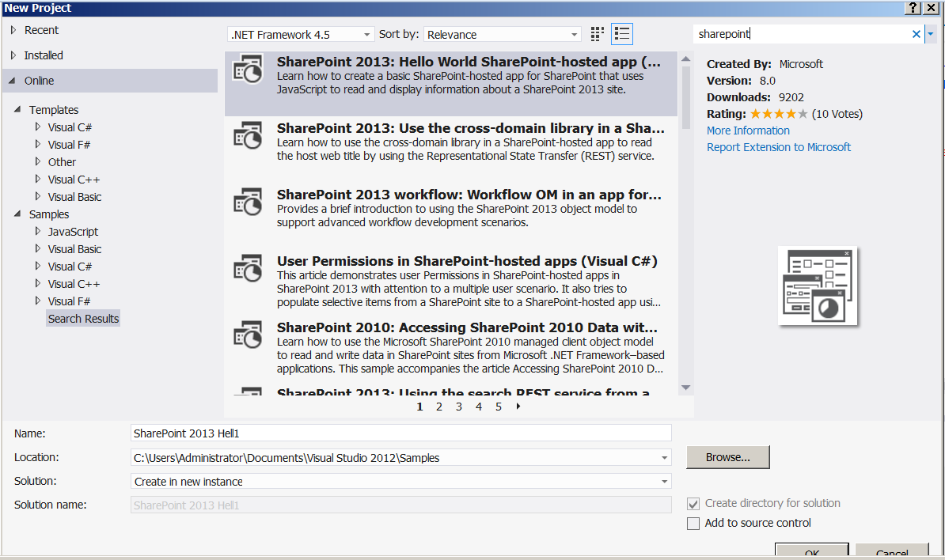
Task: Click the OK button
Action: point(812,550)
